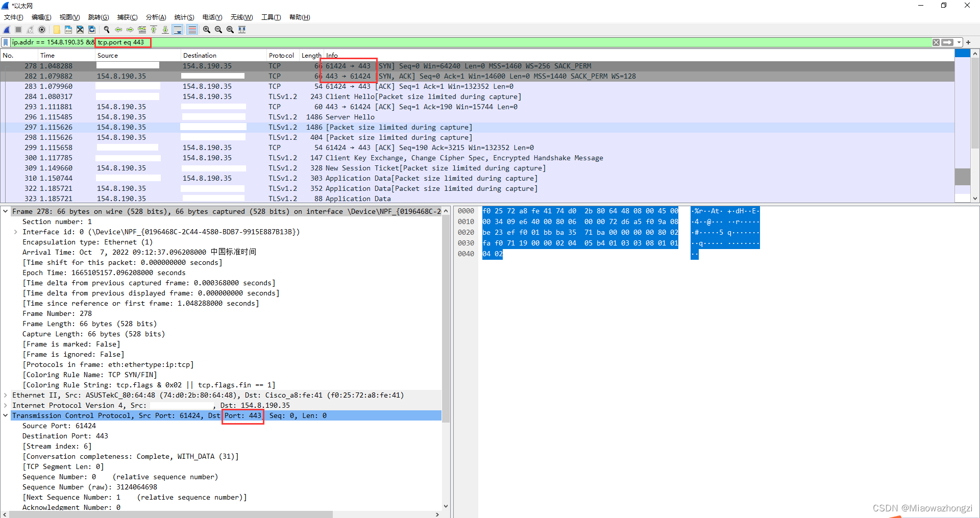Sort packets by Destination column header
The height and width of the screenshot is (518, 980).
(x=224, y=56)
